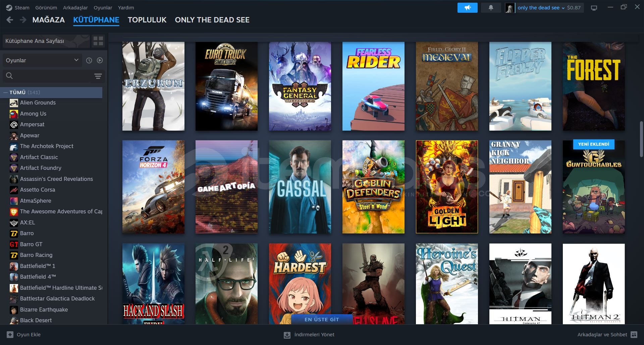
Task: Open the advanced filter settings icon
Action: pyautogui.click(x=98, y=76)
